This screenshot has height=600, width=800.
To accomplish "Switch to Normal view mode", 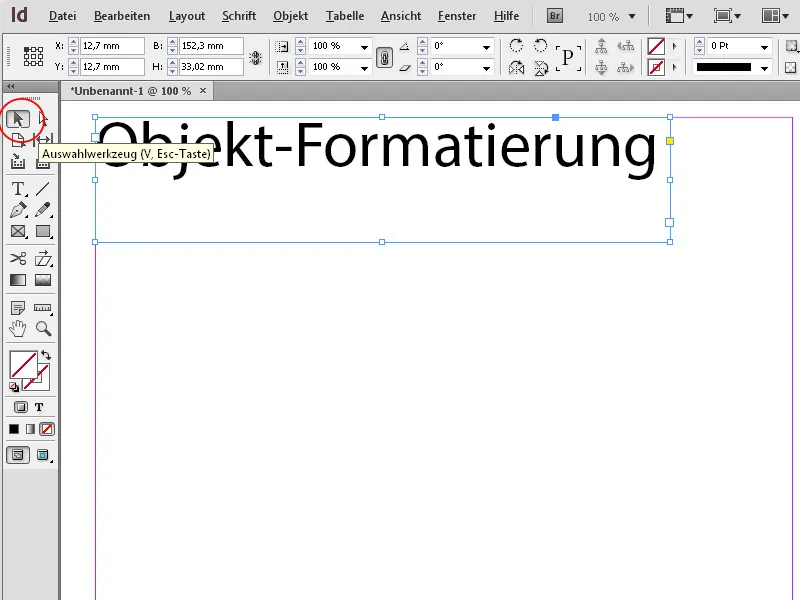I will point(18,455).
